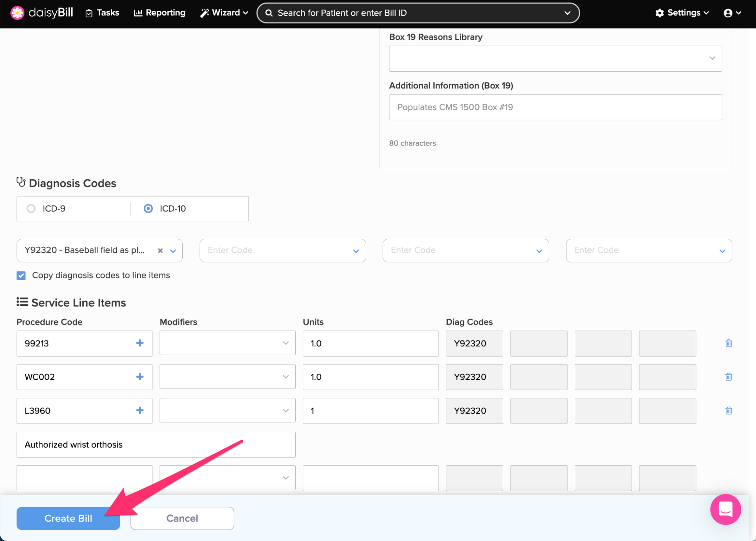Open the user account menu

[732, 13]
